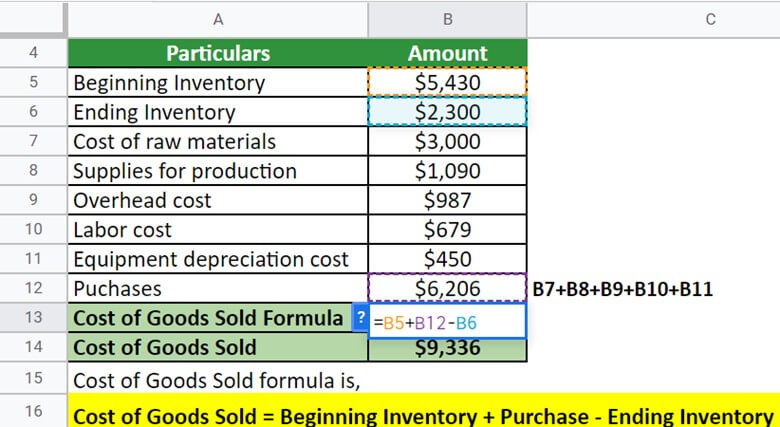Image resolution: width=780 pixels, height=427 pixels.
Task: Select the Overhead cost label cell
Action: (218, 200)
